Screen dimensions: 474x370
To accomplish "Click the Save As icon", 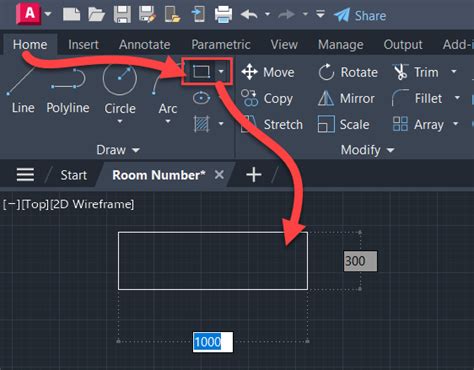I will pyautogui.click(x=147, y=15).
